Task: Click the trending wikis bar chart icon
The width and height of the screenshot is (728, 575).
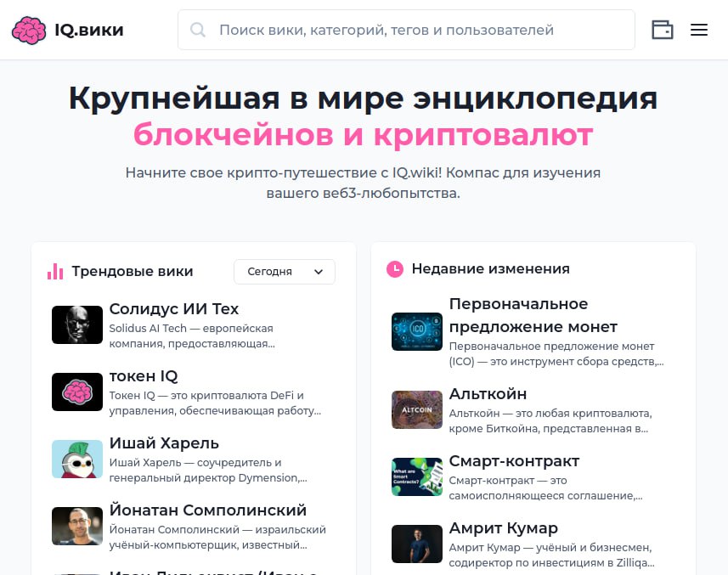Action: coord(55,272)
